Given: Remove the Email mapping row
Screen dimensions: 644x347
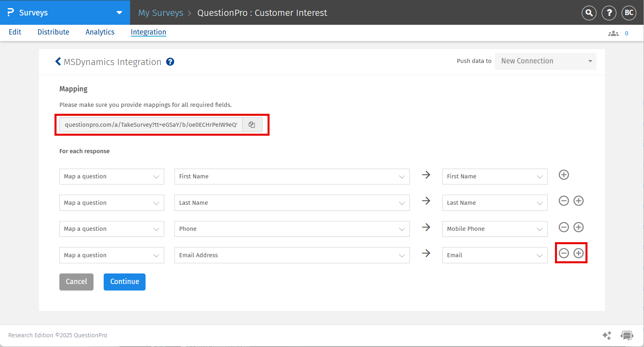Looking at the screenshot, I should click(x=563, y=253).
